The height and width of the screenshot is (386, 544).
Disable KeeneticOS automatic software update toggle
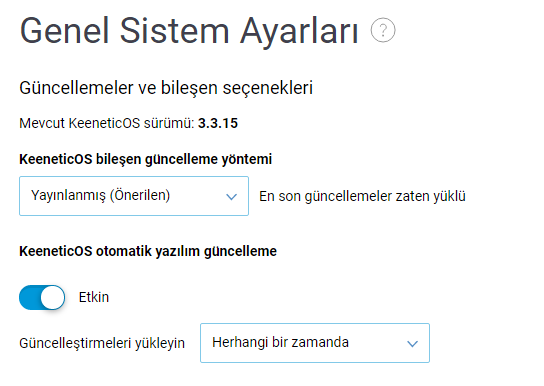tap(42, 297)
